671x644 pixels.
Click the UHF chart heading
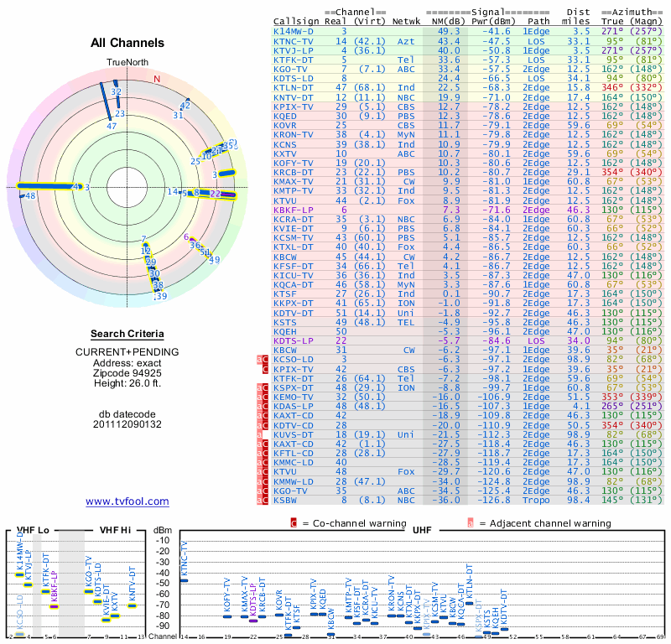[x=422, y=530]
